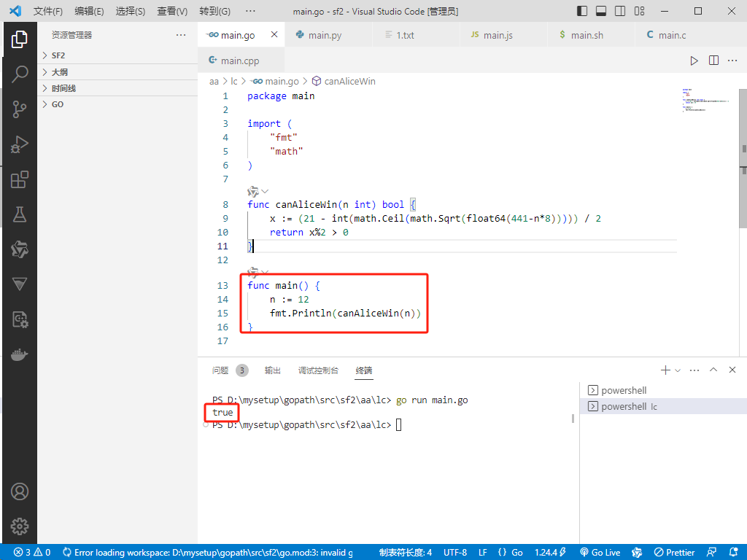The image size is (747, 560).
Task: Open customize layout button
Action: pos(639,11)
